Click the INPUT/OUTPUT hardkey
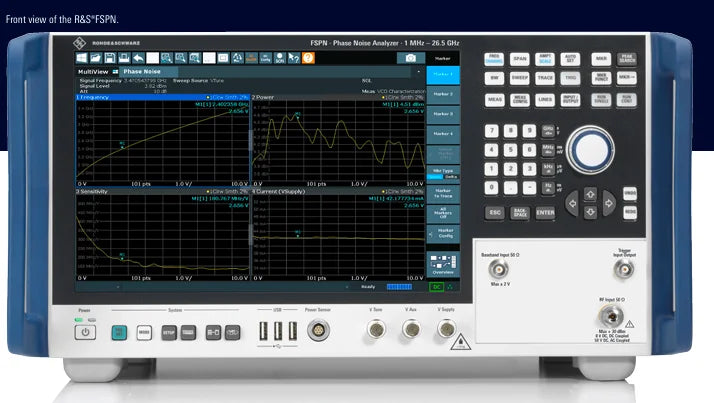 click(x=570, y=100)
